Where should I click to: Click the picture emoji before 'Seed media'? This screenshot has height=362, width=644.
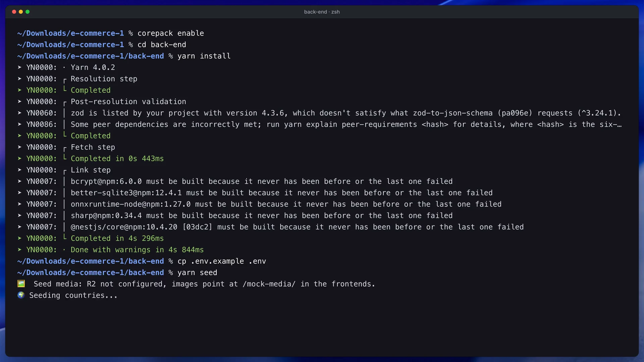(21, 284)
